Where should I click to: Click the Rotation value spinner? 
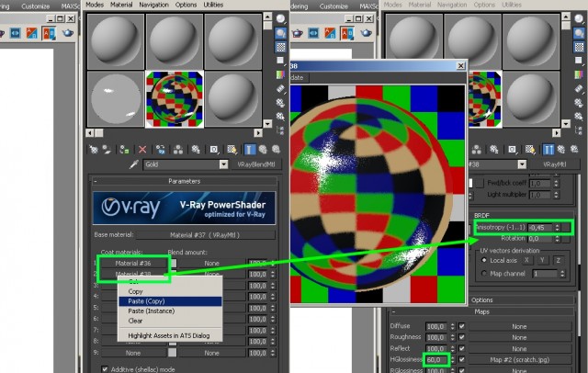tap(558, 239)
